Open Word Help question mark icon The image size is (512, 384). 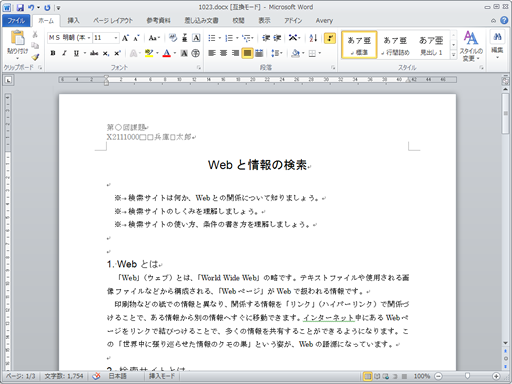pyautogui.click(x=504, y=20)
